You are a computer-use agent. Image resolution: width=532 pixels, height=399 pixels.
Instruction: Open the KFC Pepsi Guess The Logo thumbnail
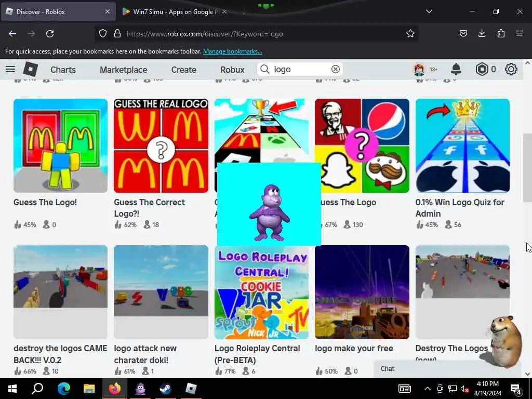pos(362,145)
